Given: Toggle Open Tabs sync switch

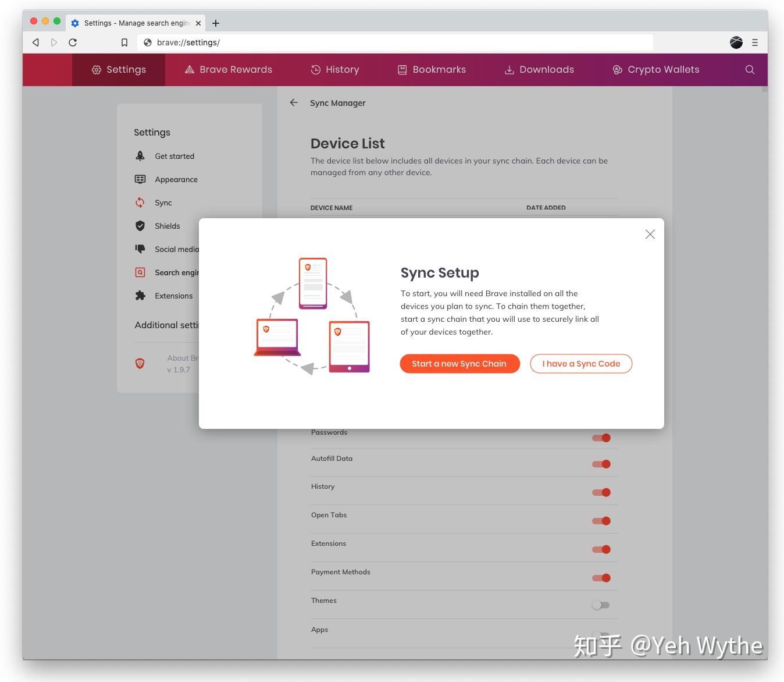Looking at the screenshot, I should click(601, 521).
